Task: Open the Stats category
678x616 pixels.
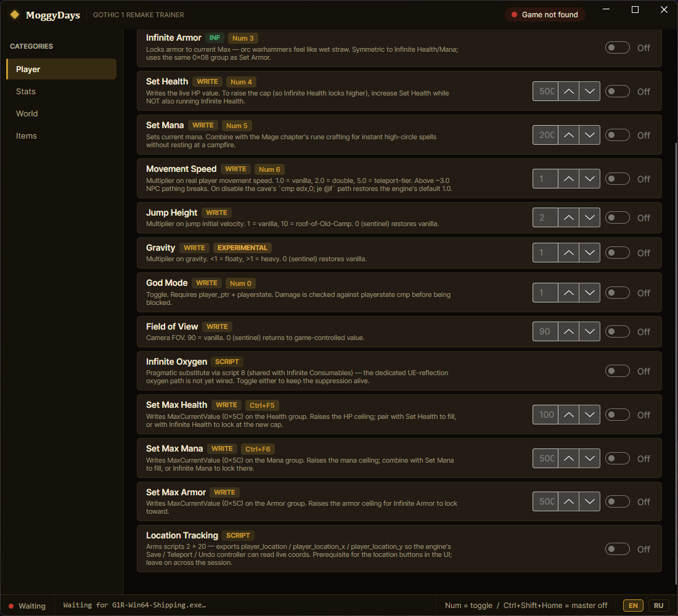Action: click(x=62, y=91)
